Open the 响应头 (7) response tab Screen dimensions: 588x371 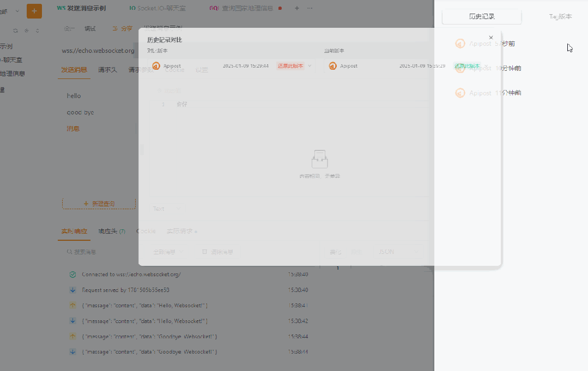point(112,231)
